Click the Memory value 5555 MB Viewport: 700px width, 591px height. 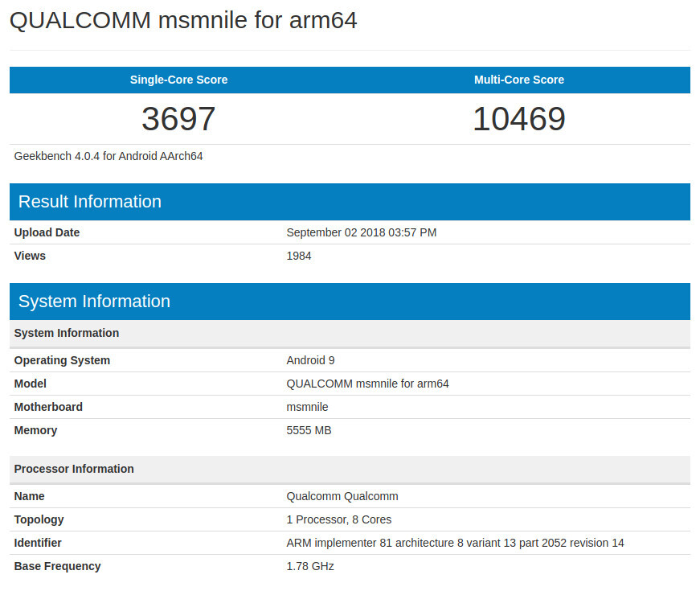click(x=309, y=430)
